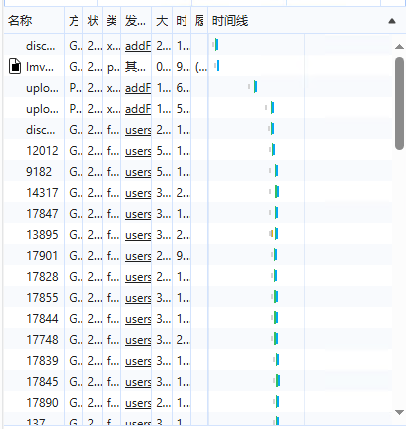Open users initiator link for request 12012
This screenshot has height=429, width=406.
[x=138, y=151]
